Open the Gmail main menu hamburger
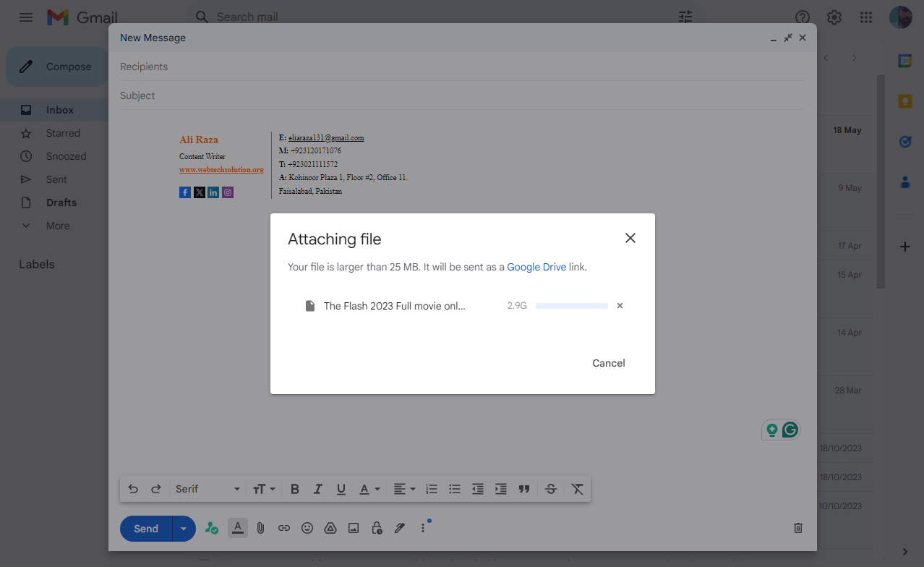924x567 pixels. pos(26,17)
